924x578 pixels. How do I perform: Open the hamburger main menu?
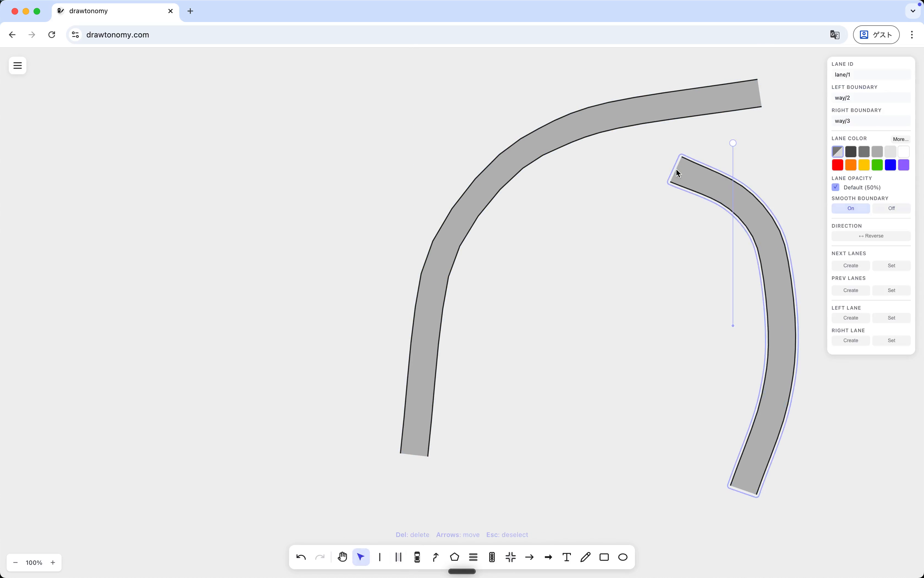click(18, 66)
